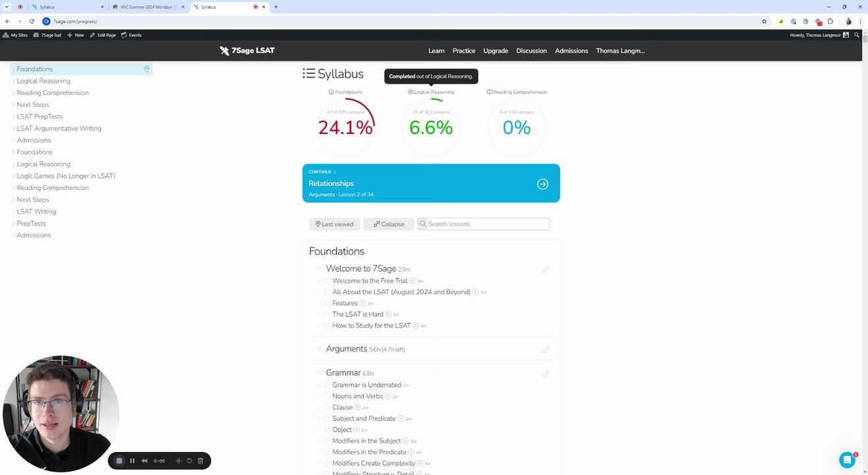Click the video icon beside Welcome to the Free Trial
This screenshot has width=868, height=475.
pos(413,281)
